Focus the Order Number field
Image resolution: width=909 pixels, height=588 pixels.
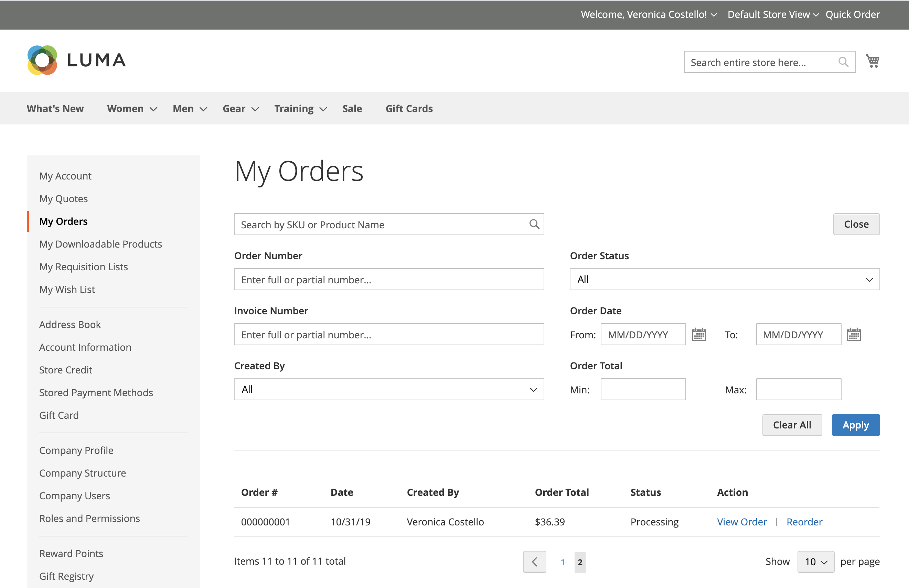click(x=389, y=279)
